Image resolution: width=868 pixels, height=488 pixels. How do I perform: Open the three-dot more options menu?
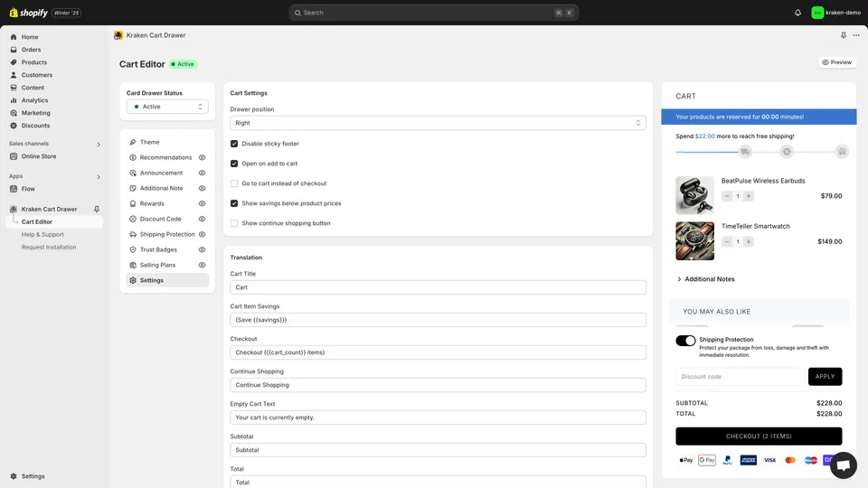click(x=856, y=35)
